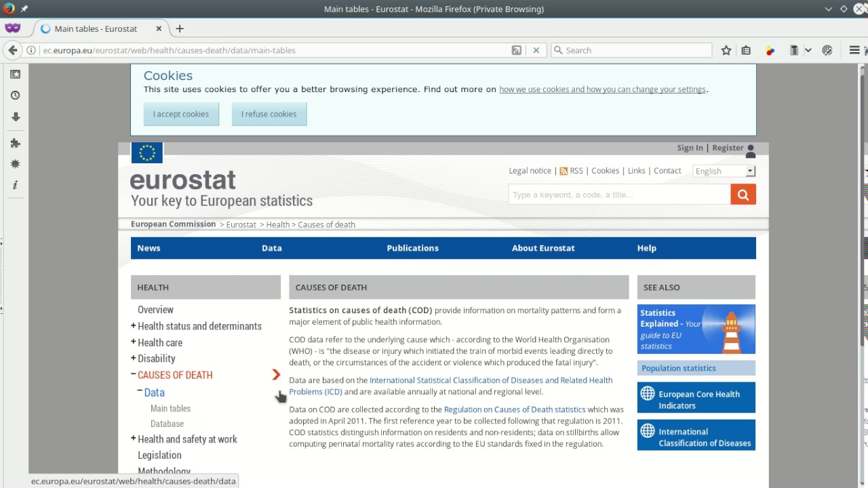Viewport: 868px width, 488px height.
Task: Open the English language dropdown
Action: click(x=724, y=171)
